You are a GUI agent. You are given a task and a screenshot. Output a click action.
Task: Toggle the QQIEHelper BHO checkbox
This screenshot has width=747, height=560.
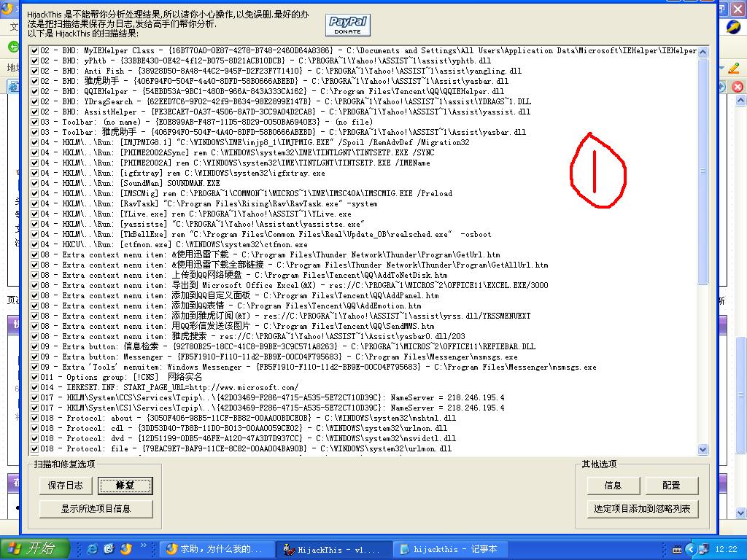point(34,91)
